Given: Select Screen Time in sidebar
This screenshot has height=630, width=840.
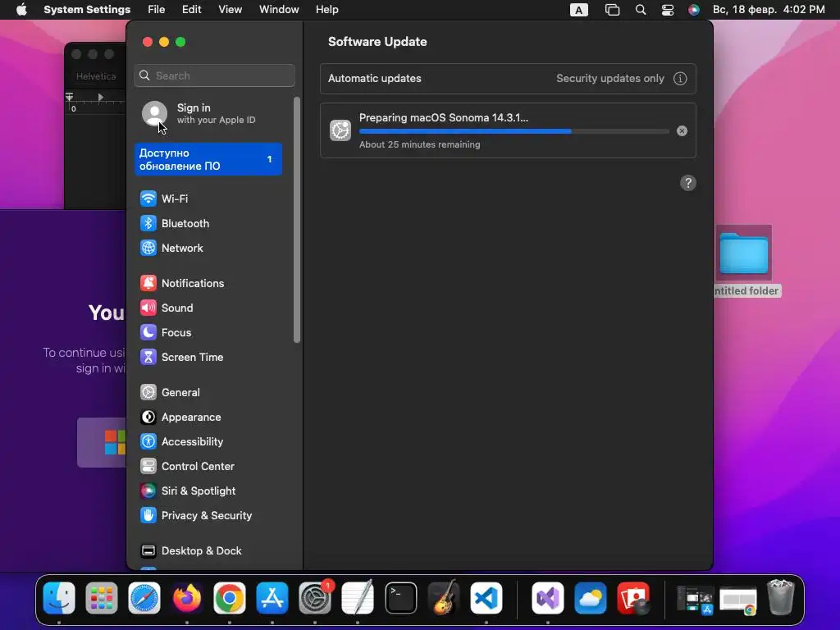Looking at the screenshot, I should coord(181,358).
